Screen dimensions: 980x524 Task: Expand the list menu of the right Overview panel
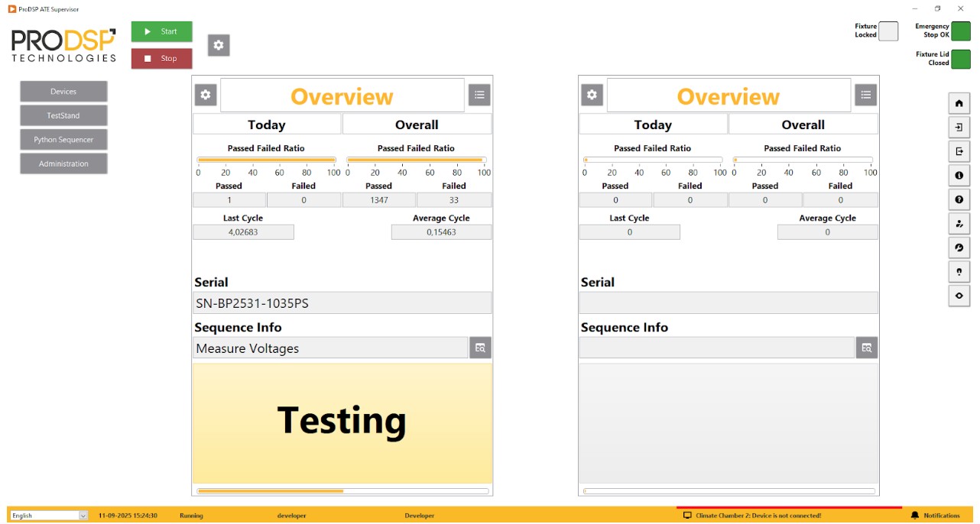(865, 95)
